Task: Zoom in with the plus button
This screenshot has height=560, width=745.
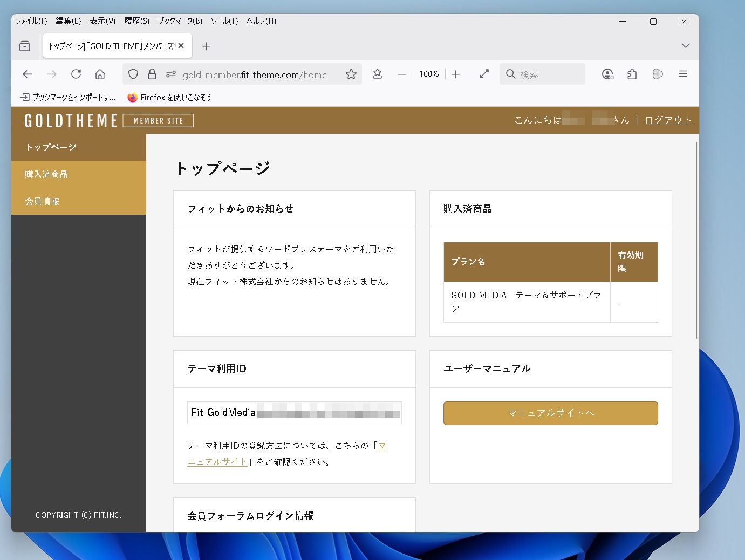Action: pyautogui.click(x=456, y=74)
